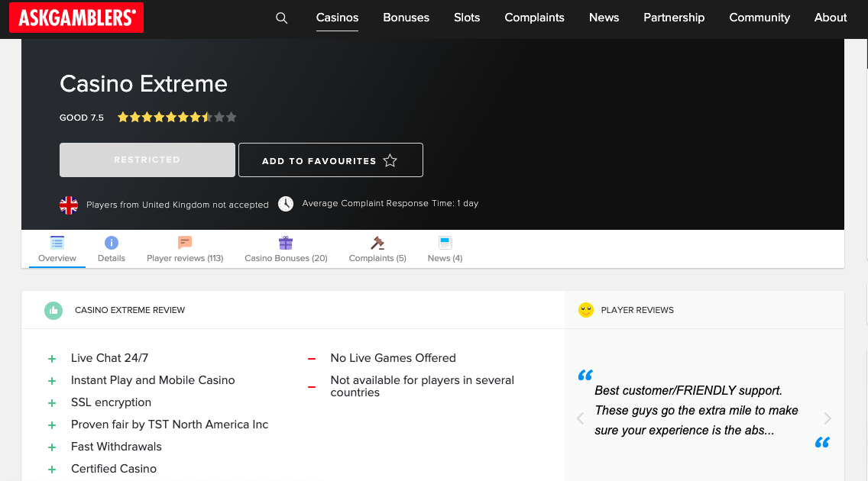Switch to the Overview tab
This screenshot has width=868, height=481.
pos(57,250)
